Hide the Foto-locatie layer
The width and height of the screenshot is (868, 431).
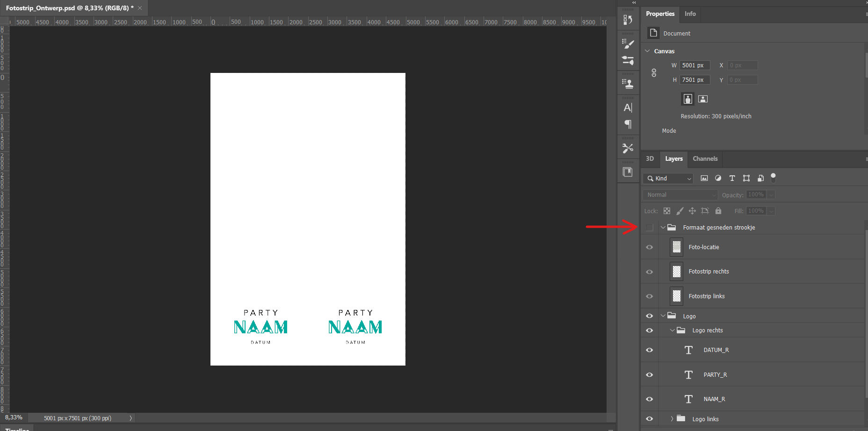click(650, 247)
